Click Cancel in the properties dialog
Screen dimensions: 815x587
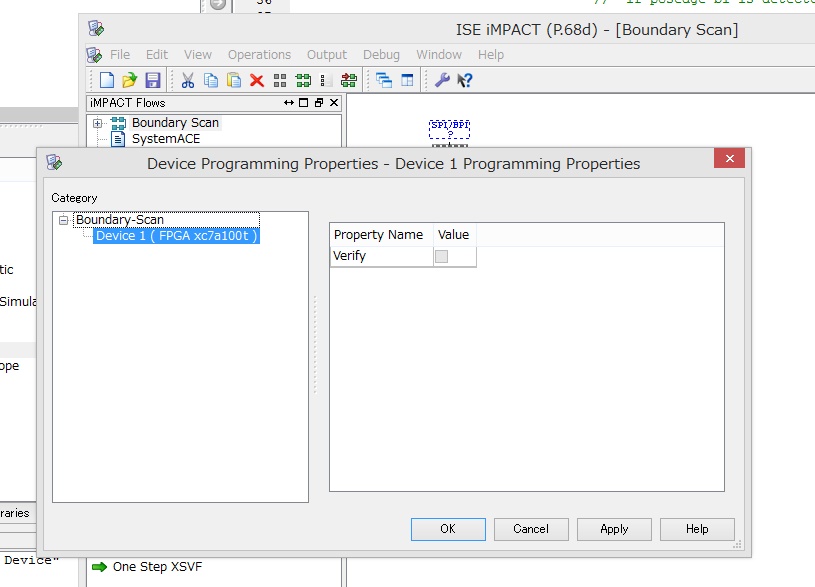point(531,529)
